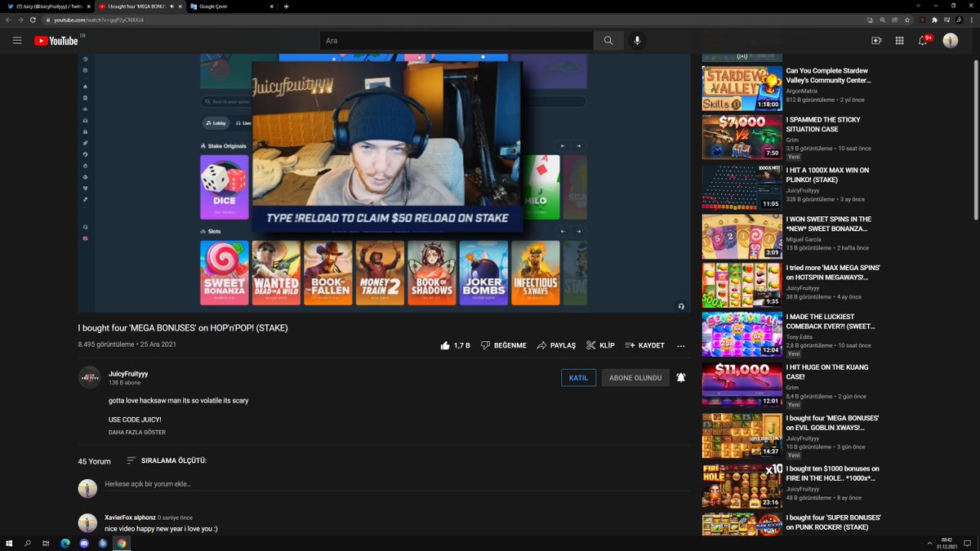Save the video to a playlist with KAYDET
The width and height of the screenshot is (980, 551).
click(644, 345)
